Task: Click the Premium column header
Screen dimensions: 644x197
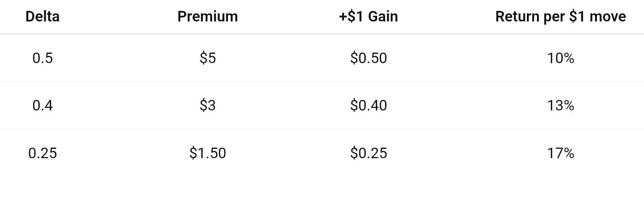Action: (x=207, y=17)
